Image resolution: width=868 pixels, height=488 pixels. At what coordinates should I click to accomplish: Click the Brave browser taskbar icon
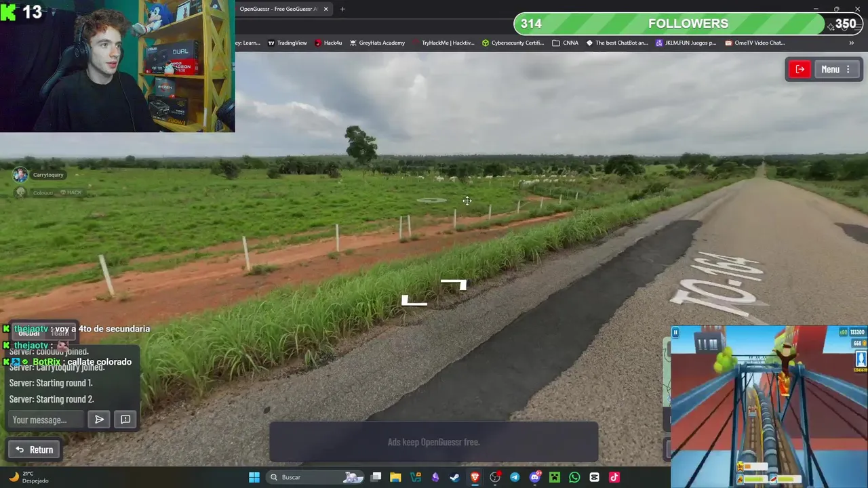475,477
